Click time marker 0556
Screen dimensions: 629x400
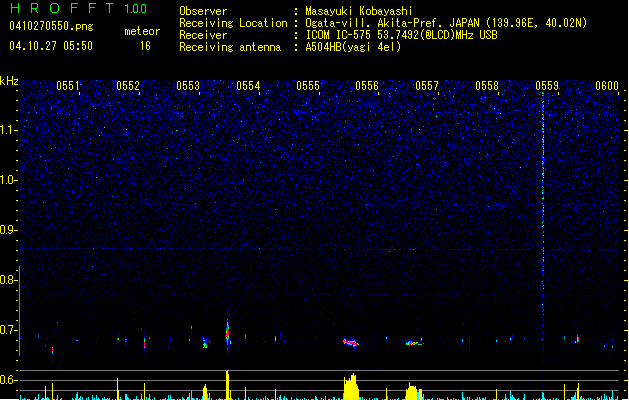tap(367, 86)
